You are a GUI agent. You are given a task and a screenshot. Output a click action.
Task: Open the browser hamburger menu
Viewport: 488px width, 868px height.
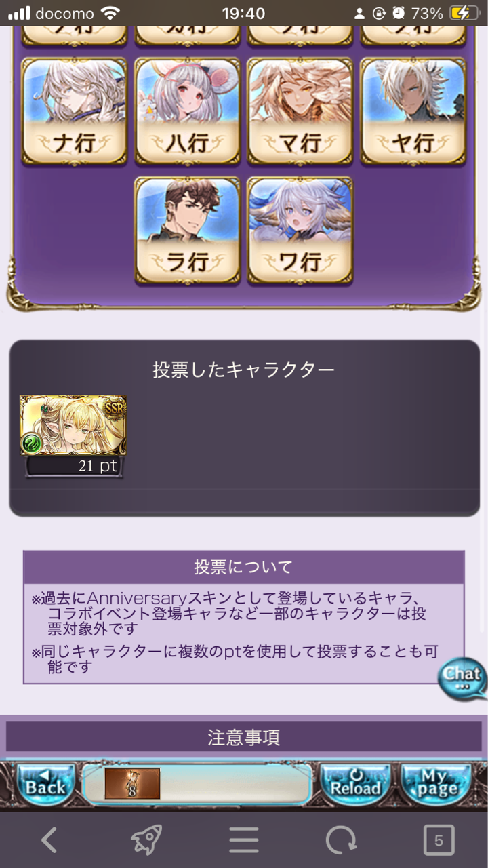tap(244, 841)
